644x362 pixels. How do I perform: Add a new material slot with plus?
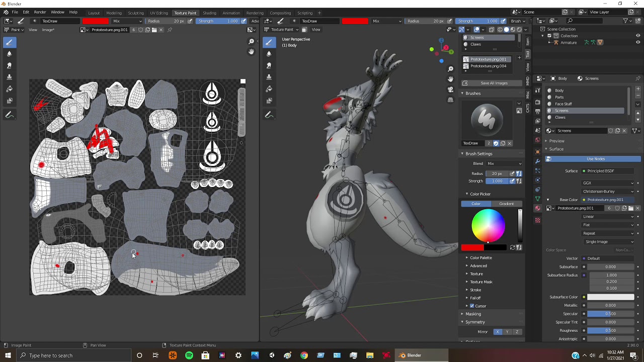(638, 89)
